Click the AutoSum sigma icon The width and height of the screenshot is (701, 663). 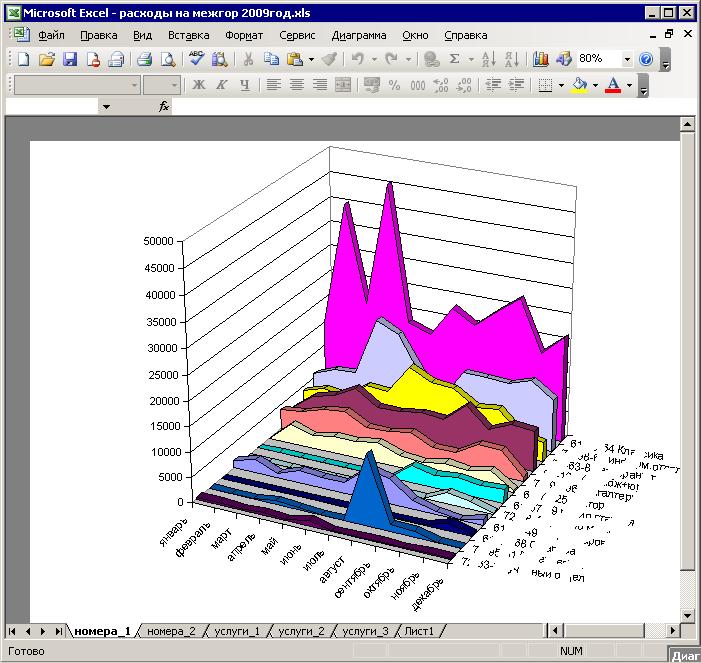[x=454, y=59]
